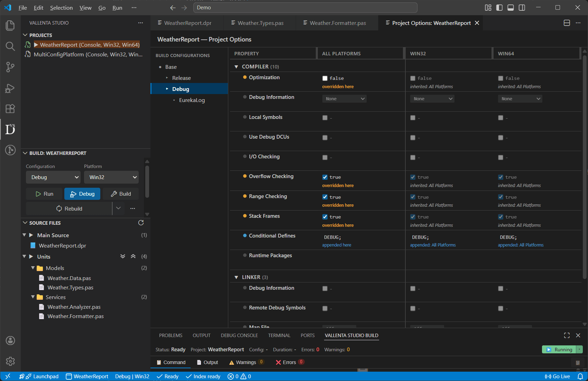Click the Rebuild button
This screenshot has height=381, width=588.
[x=69, y=208]
